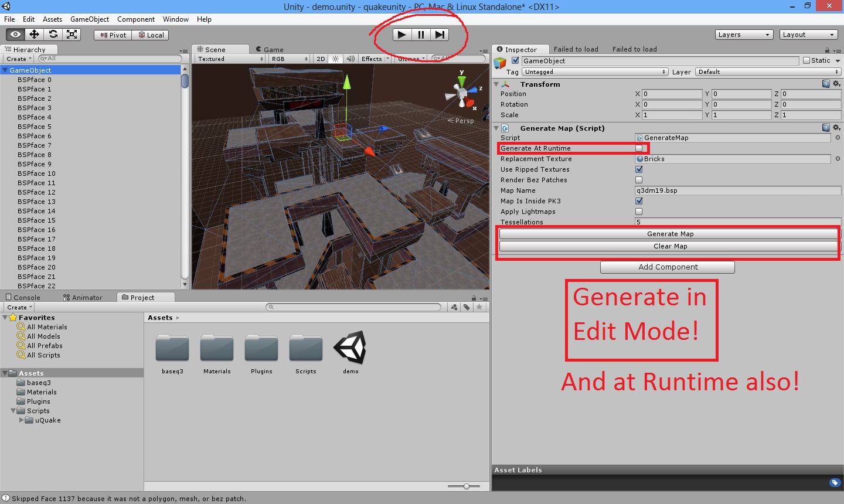Toggle the Static checkbox
The width and height of the screenshot is (844, 504).
(x=806, y=60)
